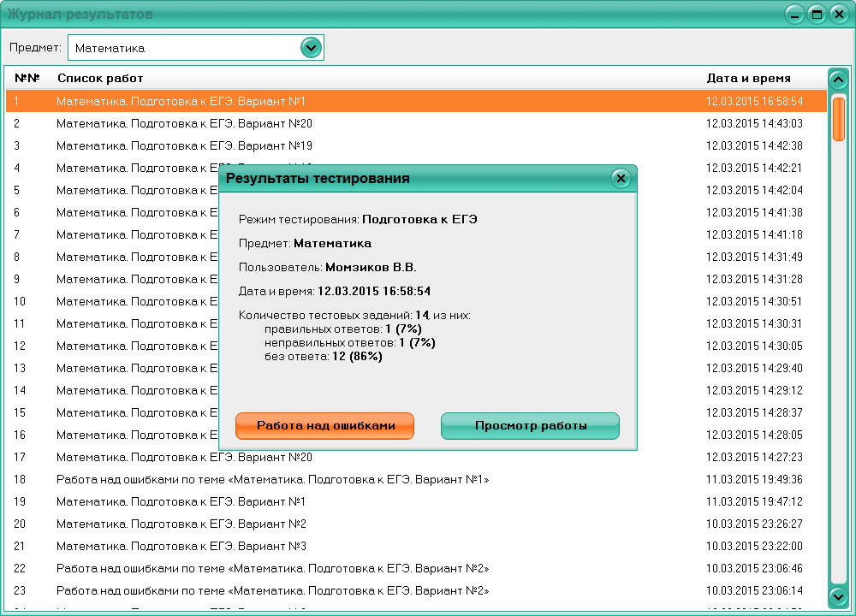This screenshot has width=856, height=616.
Task: Click the Математика subject combo box field
Action: (x=184, y=48)
